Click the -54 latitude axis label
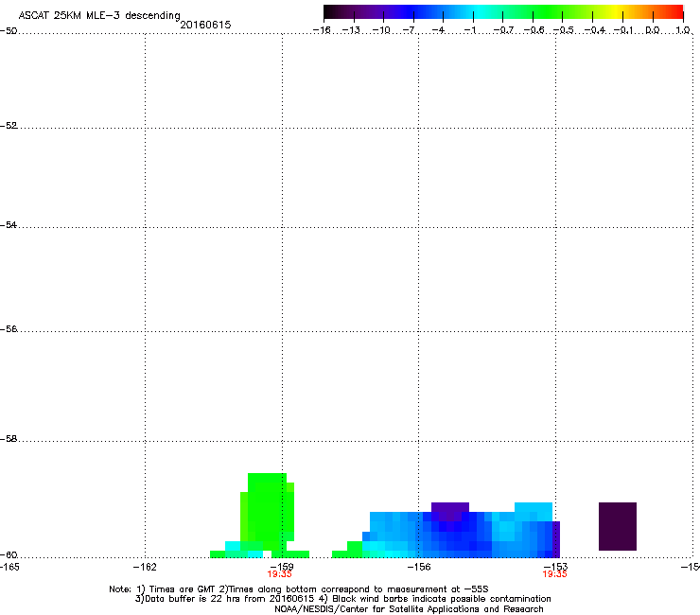 [x=9, y=225]
